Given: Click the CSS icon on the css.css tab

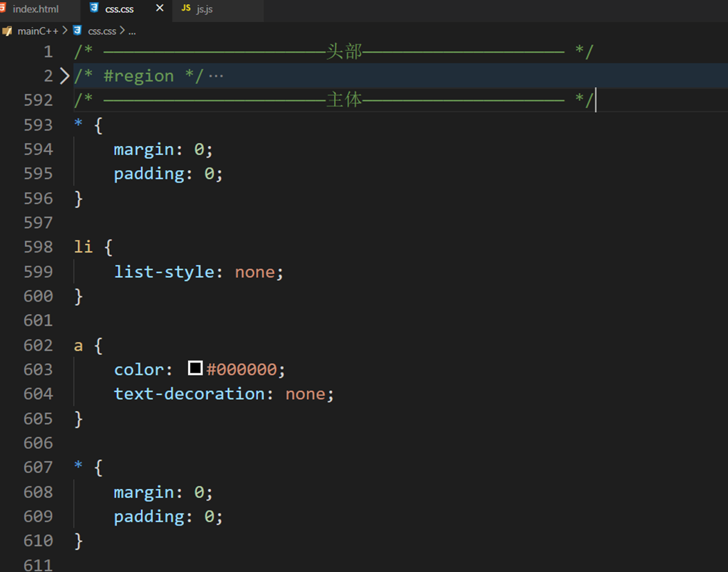Looking at the screenshot, I should click(93, 10).
